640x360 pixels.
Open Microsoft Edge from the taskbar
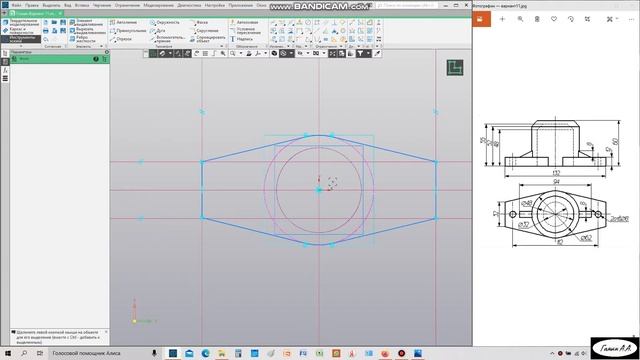click(205, 353)
